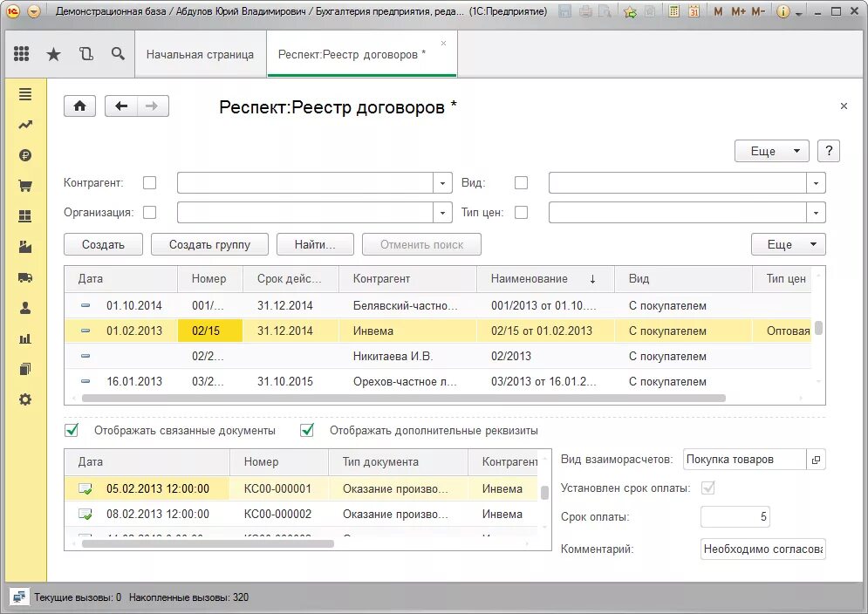Click the documents table horizontal scrollbar
868x614 pixels.
click(x=208, y=543)
